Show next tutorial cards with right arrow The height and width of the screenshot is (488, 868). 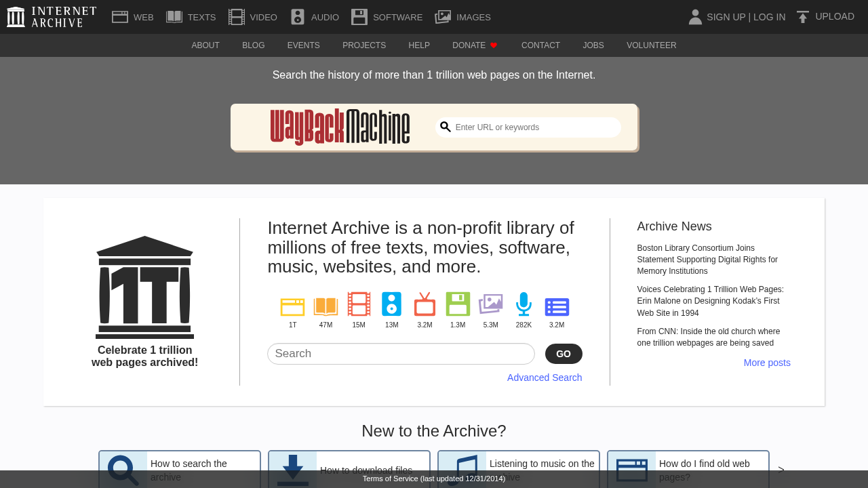pos(781,469)
